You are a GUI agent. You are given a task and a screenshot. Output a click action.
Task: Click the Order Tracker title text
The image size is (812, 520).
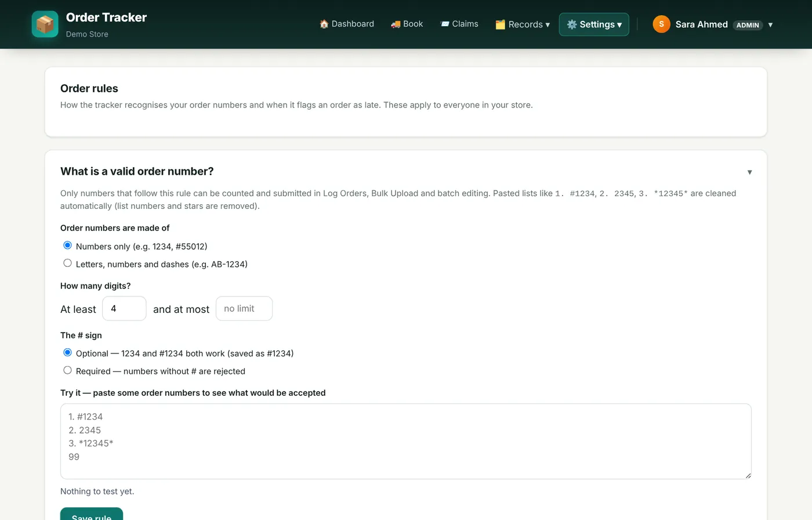tap(106, 17)
